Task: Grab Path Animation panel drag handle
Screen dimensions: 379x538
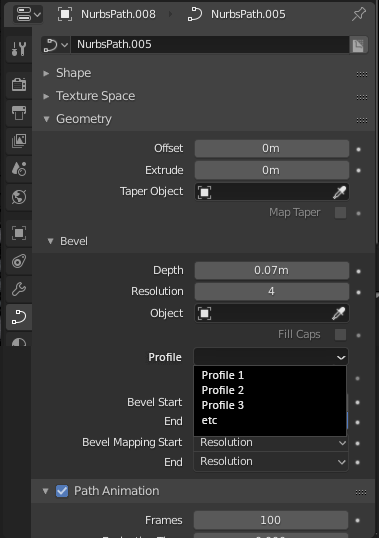Action: coord(361,492)
